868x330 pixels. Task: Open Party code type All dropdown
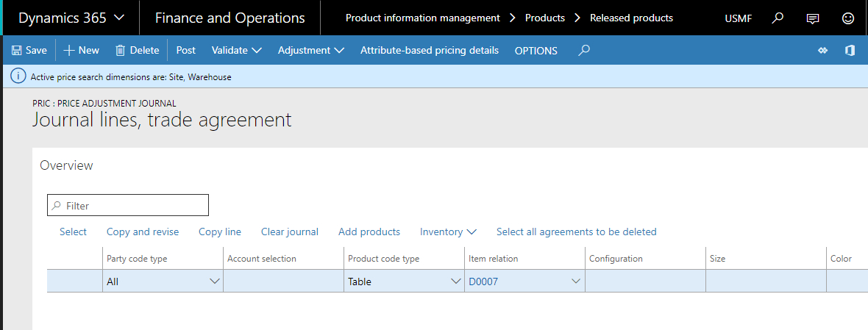[215, 281]
